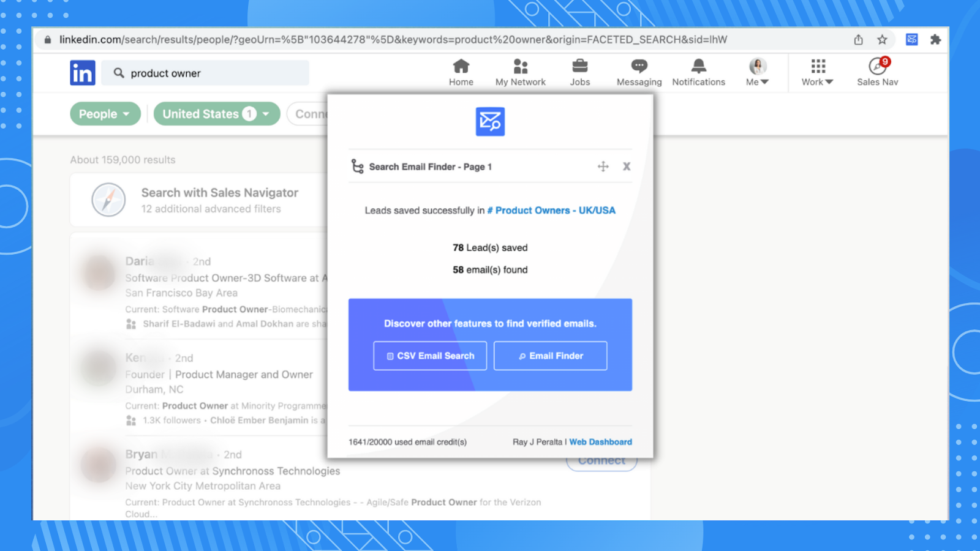Screen dimensions: 980x551
Task: Click the product owner search field
Action: click(x=205, y=73)
